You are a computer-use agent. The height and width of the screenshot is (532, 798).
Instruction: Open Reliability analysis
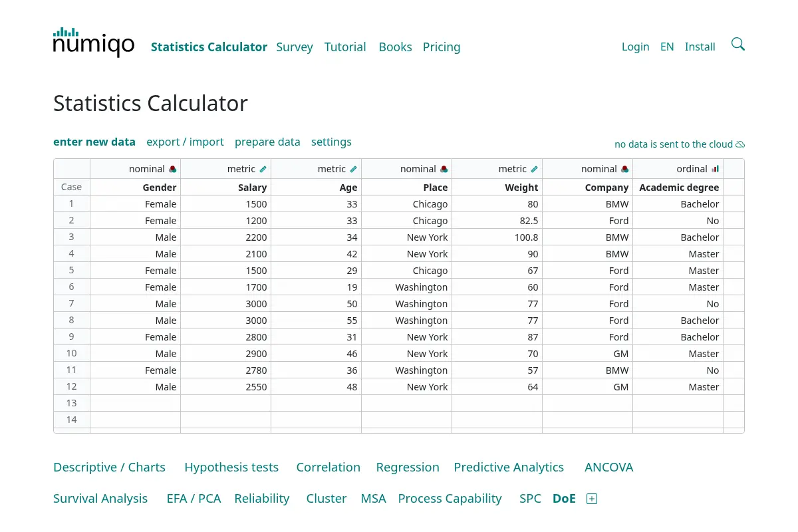click(262, 499)
